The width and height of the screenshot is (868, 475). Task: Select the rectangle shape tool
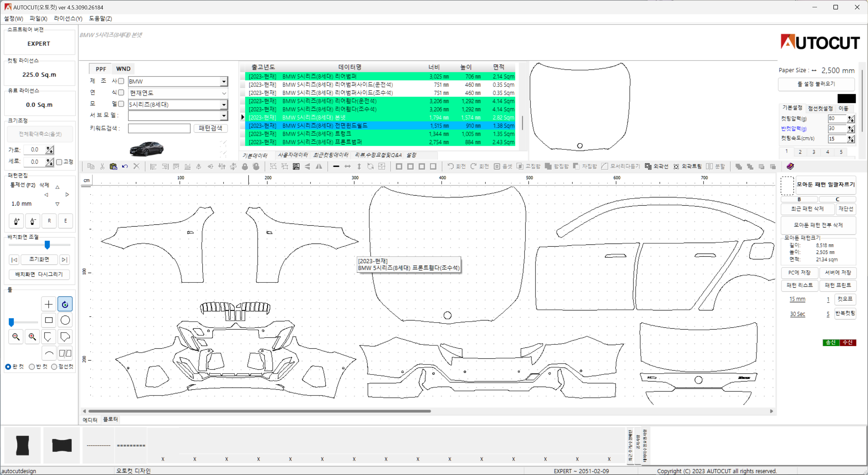click(49, 320)
